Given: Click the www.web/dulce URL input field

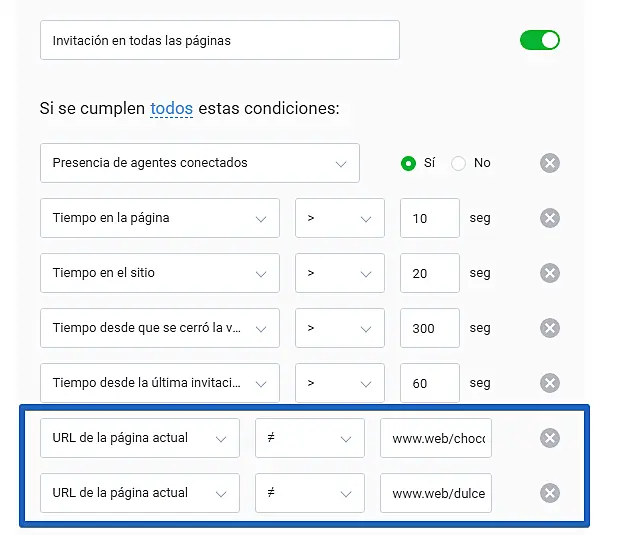Looking at the screenshot, I should 436,493.
